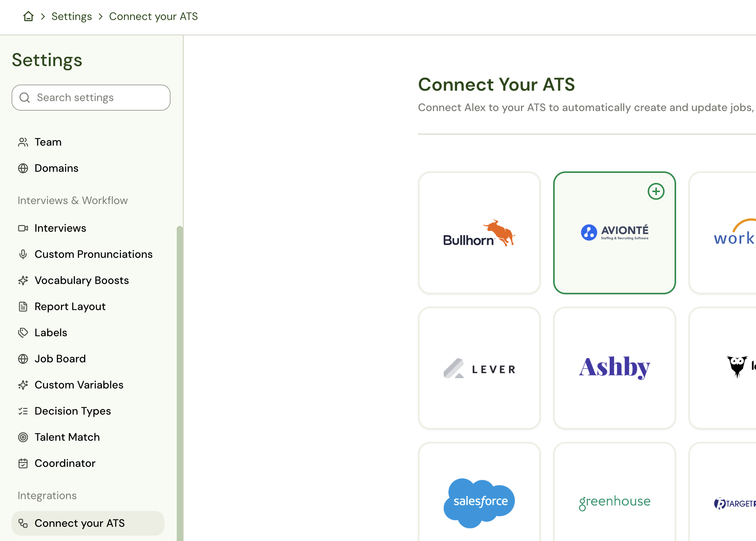756x541 pixels.
Task: Click the Connect your ATS link icon
Action: (23, 523)
